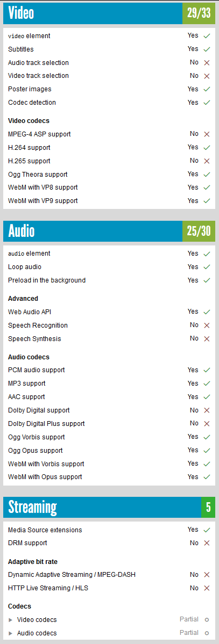The height and width of the screenshot is (644, 219).
Task: Click the Partial circle indicator for Audio codecs
Action: 207,633
